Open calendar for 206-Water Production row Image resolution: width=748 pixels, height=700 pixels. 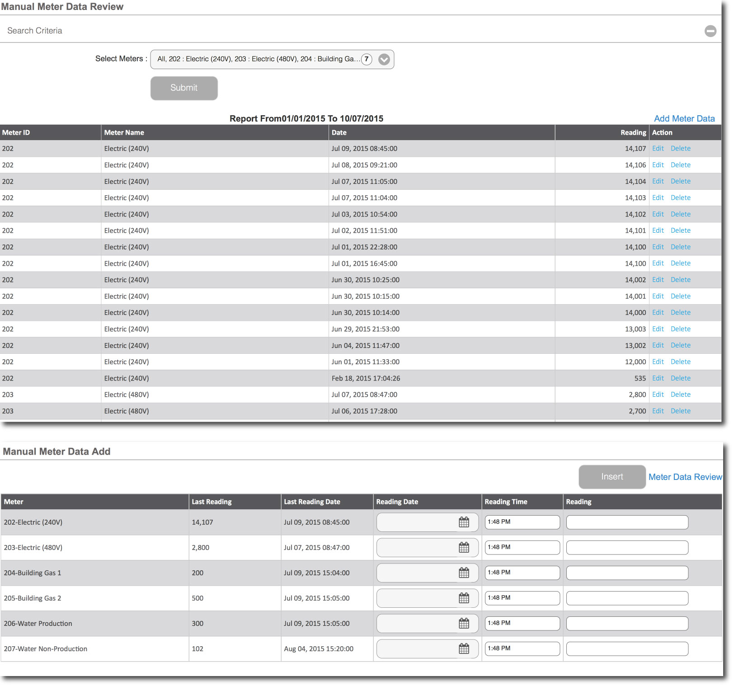coord(464,623)
